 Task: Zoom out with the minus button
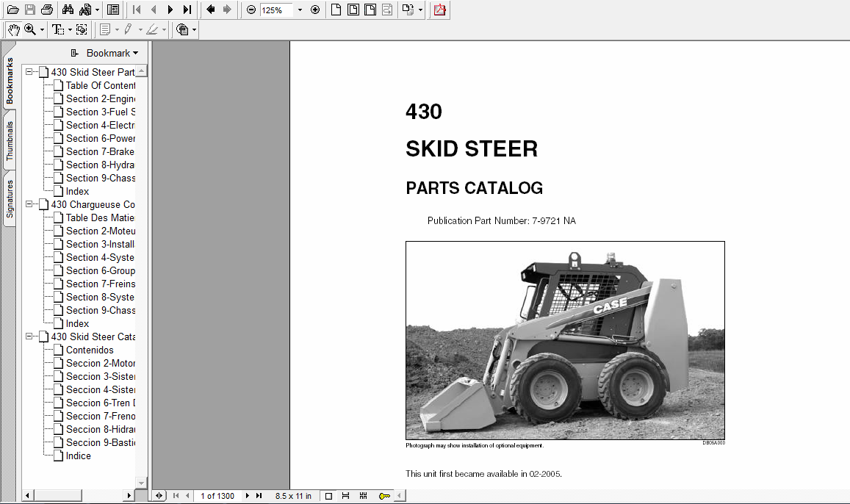click(x=251, y=10)
